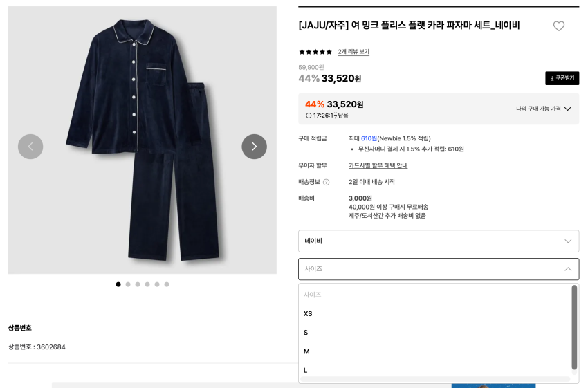
Task: Expand my available purchase price
Action: coord(544,109)
